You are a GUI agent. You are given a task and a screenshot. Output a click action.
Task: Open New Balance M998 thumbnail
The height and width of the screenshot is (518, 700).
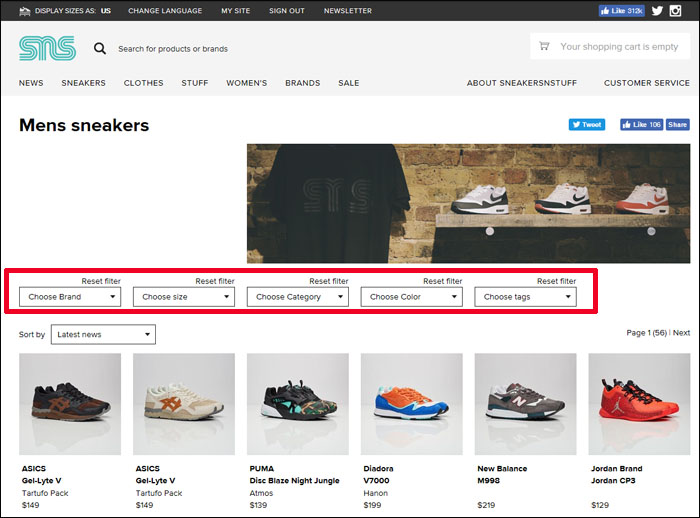click(525, 404)
